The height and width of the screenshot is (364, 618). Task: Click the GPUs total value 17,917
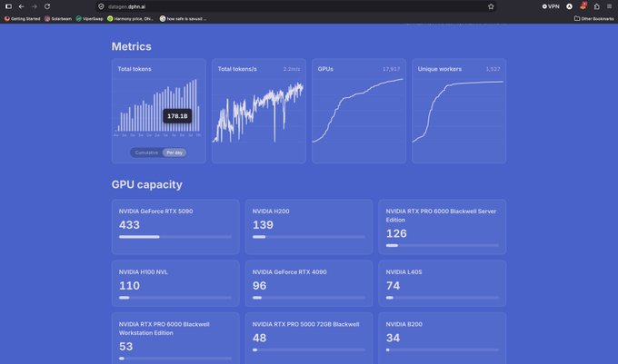(391, 69)
